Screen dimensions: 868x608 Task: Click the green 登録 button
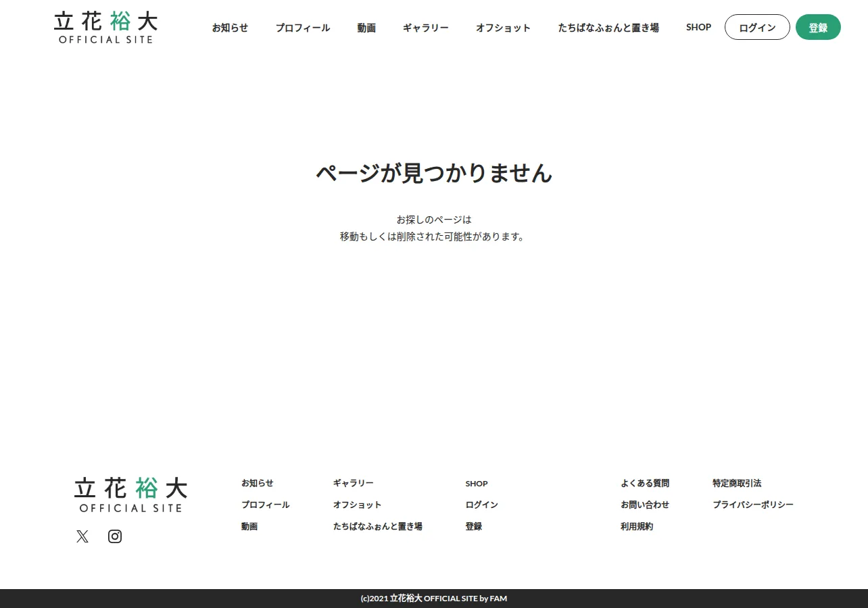pos(818,27)
